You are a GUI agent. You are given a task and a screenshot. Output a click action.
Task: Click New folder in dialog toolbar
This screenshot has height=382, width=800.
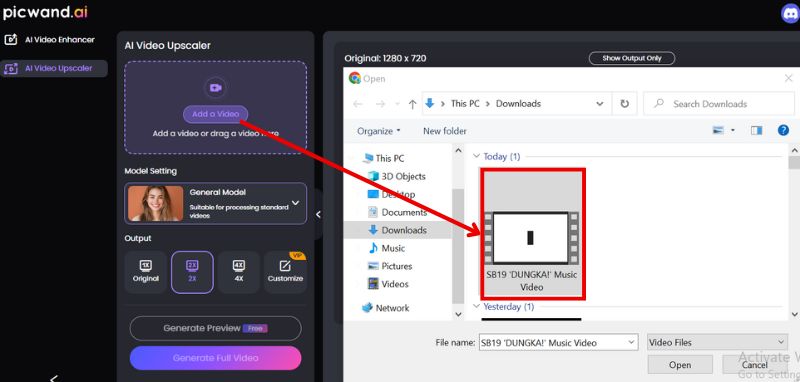coord(445,131)
